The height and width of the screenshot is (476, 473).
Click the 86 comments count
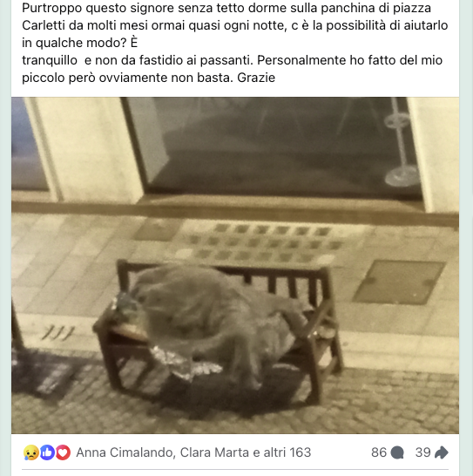(x=379, y=452)
